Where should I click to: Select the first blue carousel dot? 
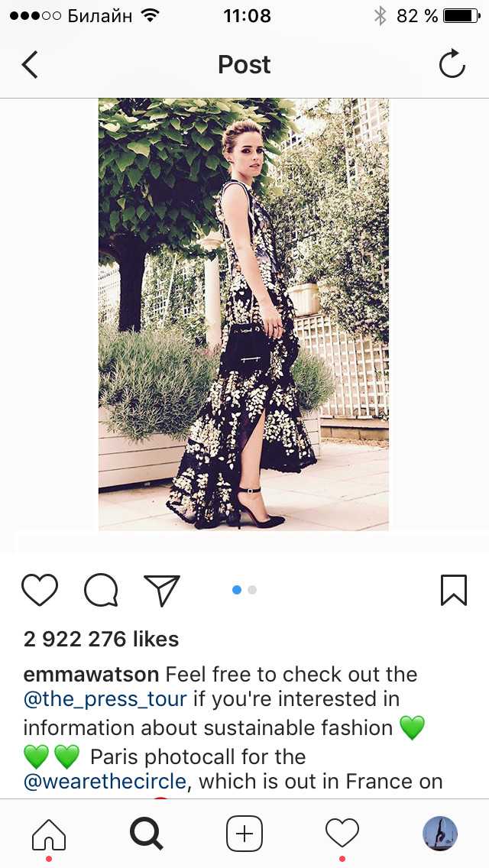pos(237,590)
